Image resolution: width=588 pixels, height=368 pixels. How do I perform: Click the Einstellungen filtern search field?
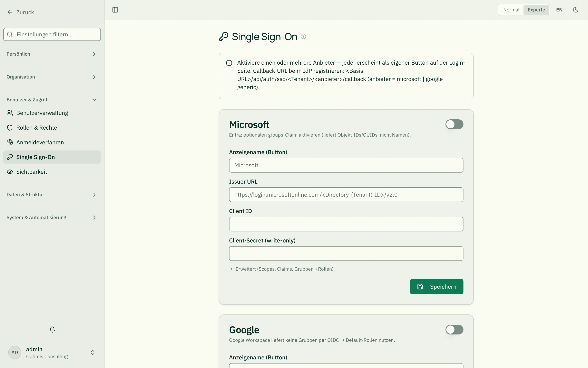(52, 34)
